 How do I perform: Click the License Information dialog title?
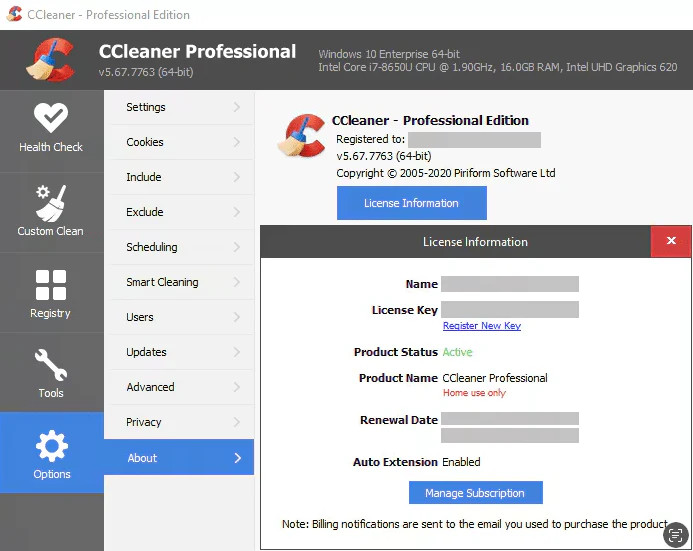coord(475,242)
